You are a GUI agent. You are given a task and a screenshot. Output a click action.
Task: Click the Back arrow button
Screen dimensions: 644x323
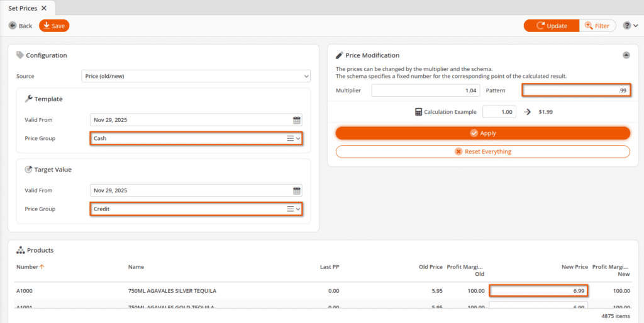20,26
